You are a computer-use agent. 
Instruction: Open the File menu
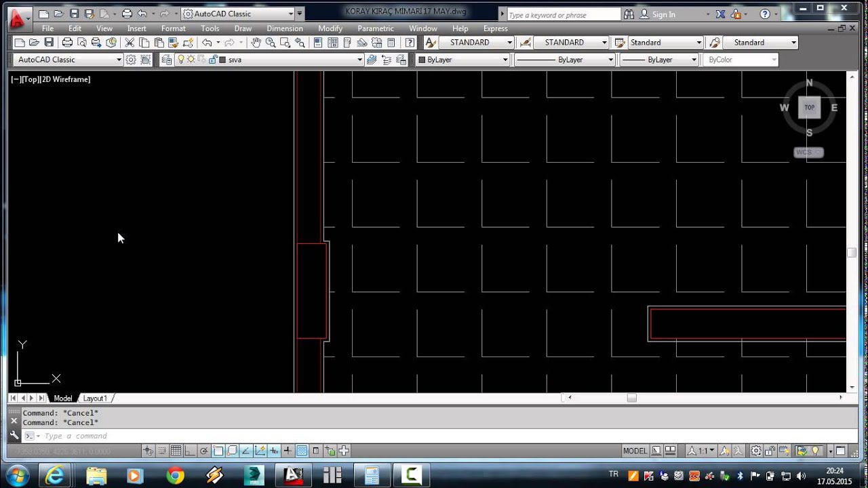pyautogui.click(x=47, y=28)
